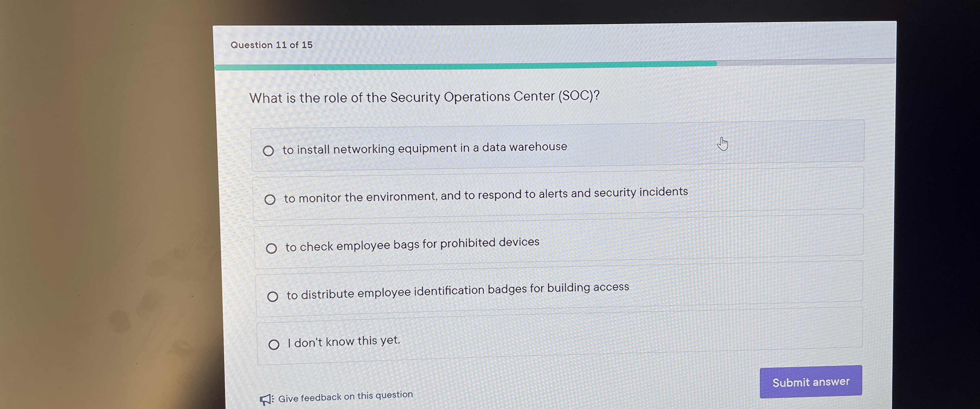Pick the radio for checking employee bags

click(x=271, y=249)
